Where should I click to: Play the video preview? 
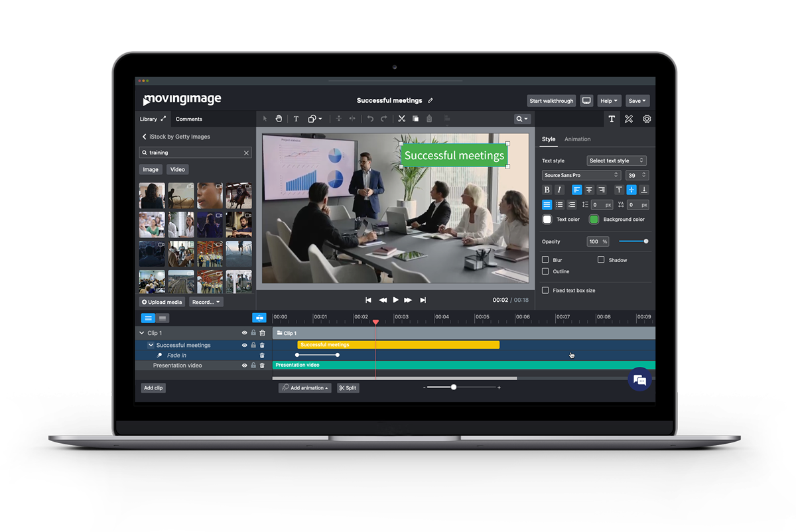(395, 300)
